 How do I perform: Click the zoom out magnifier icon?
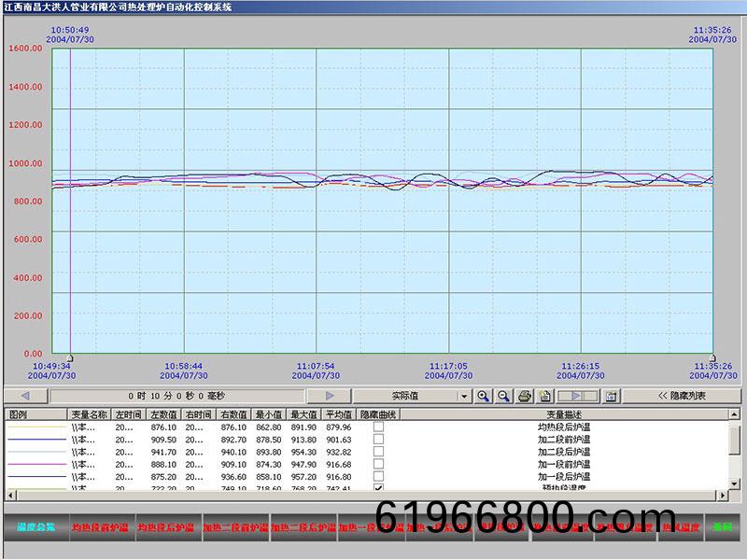pyautogui.click(x=504, y=396)
